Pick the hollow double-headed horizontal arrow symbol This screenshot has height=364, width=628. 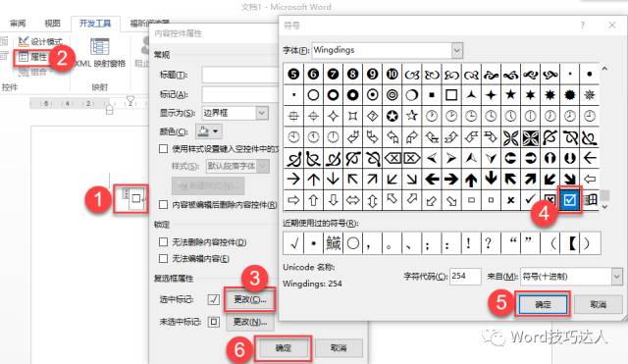[x=352, y=199]
